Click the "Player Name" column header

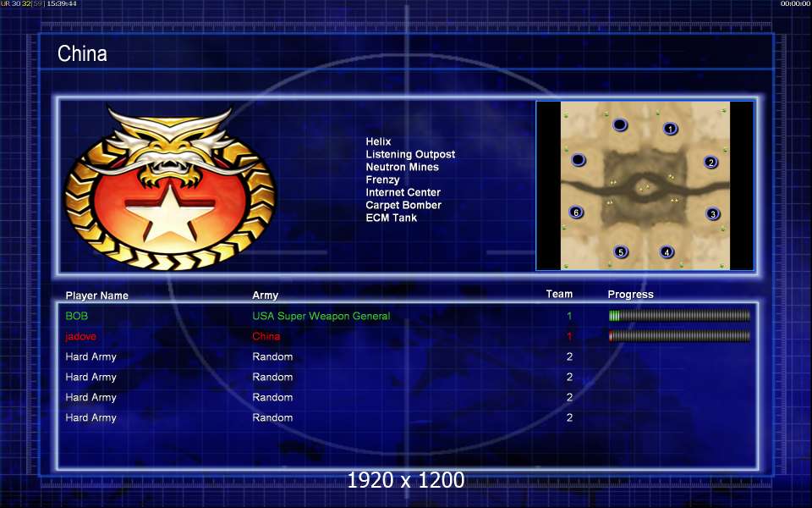click(96, 295)
